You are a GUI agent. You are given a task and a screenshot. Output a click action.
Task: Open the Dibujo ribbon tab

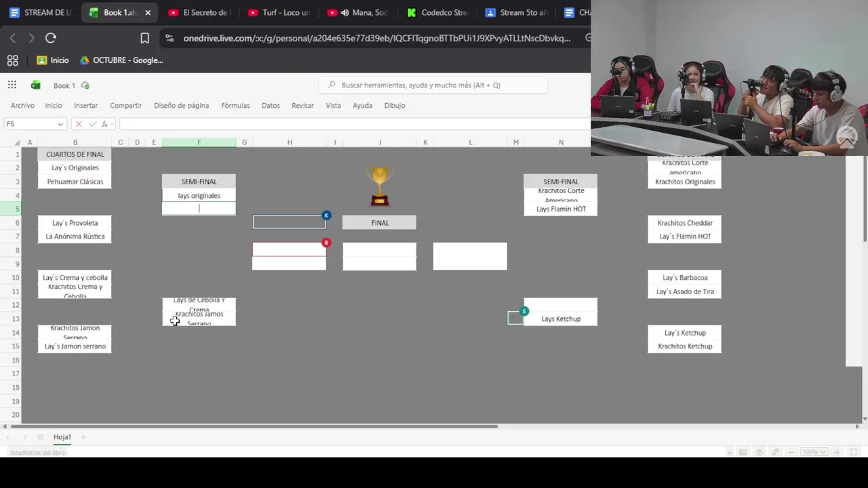point(395,105)
